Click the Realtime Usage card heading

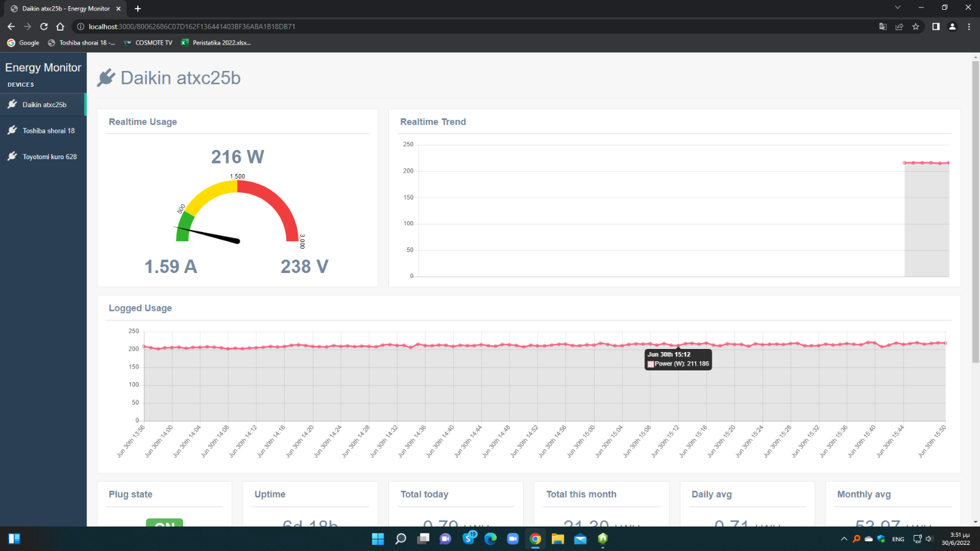pyautogui.click(x=143, y=122)
